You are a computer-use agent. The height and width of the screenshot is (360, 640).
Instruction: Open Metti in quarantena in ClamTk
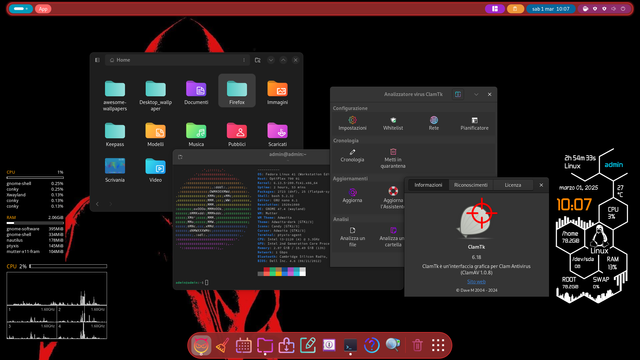coord(393,158)
